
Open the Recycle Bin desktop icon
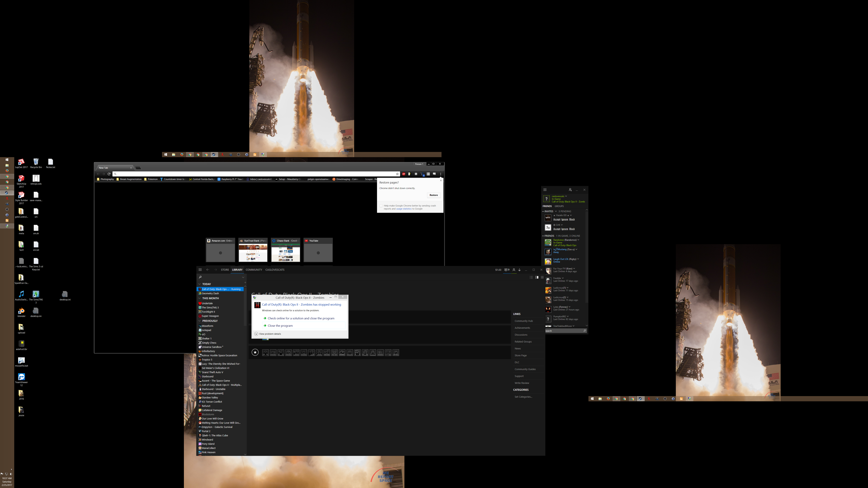tap(36, 164)
